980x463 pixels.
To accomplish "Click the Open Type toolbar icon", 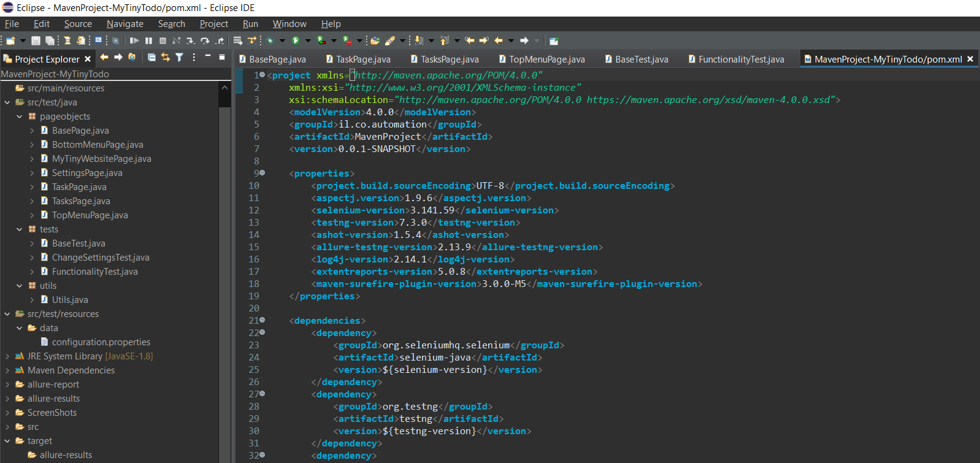I will pyautogui.click(x=375, y=40).
